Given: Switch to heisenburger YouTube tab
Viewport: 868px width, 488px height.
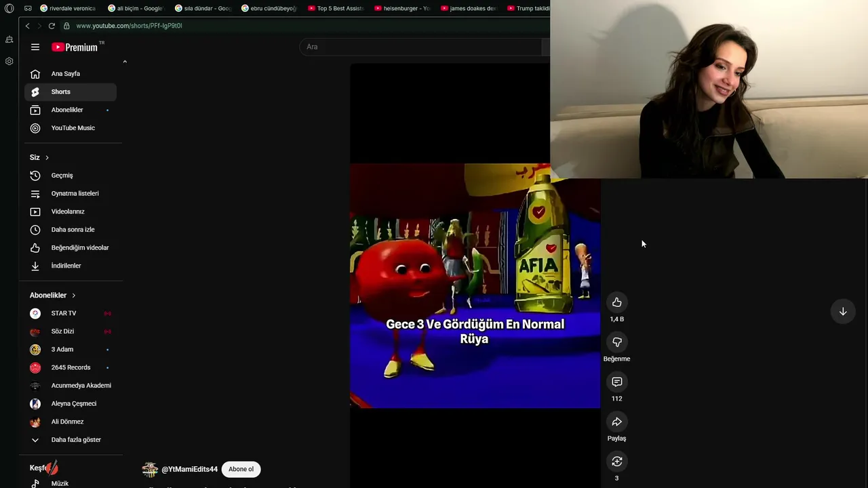Looking at the screenshot, I should pos(401,8).
